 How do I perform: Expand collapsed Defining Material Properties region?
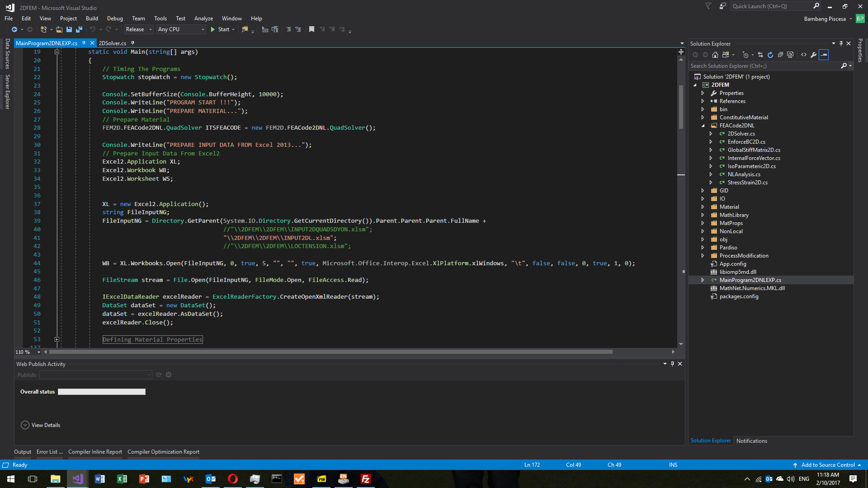point(57,339)
